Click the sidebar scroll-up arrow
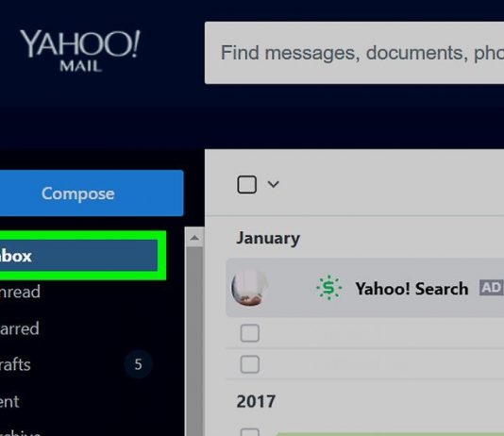Screen dimensions: 504x436 [194, 238]
